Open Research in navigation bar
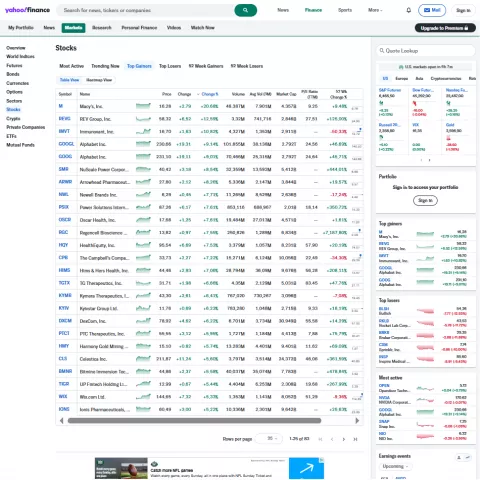Screen dimensions: 480x480 click(x=102, y=28)
